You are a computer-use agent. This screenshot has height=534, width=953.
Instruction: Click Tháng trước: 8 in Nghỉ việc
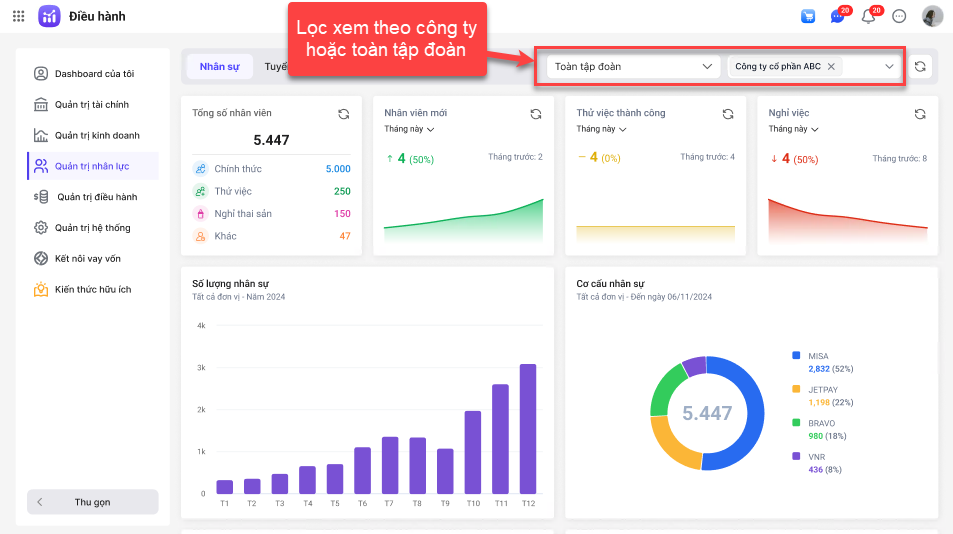pos(900,159)
